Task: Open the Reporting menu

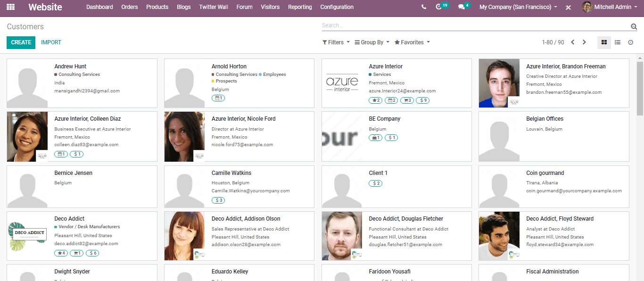Action: pos(300,7)
